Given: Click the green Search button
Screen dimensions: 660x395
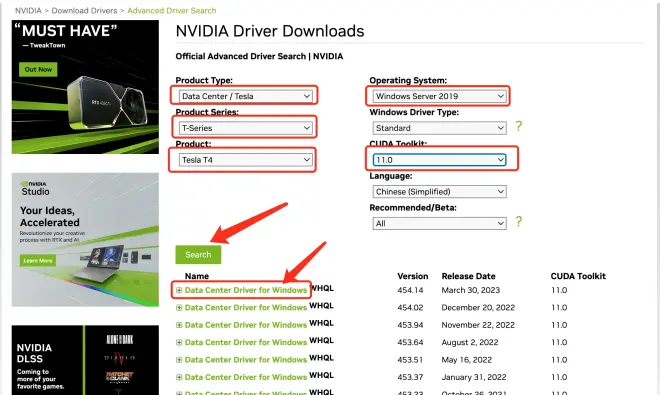Looking at the screenshot, I should pyautogui.click(x=198, y=255).
